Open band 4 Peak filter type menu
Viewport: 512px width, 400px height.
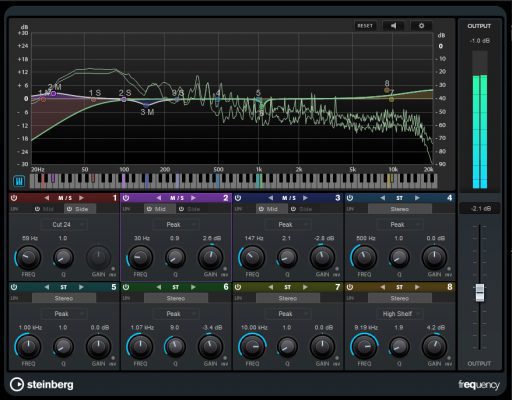tap(400, 225)
